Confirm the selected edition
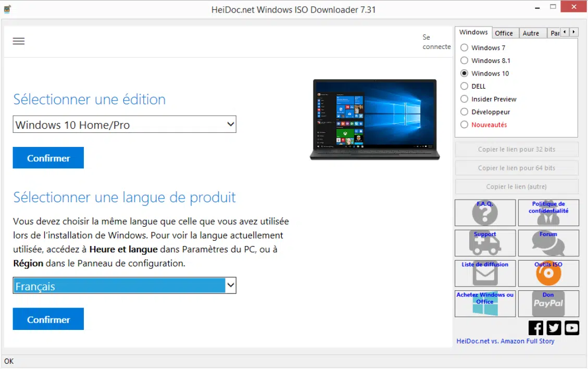The height and width of the screenshot is (369, 588). click(48, 158)
